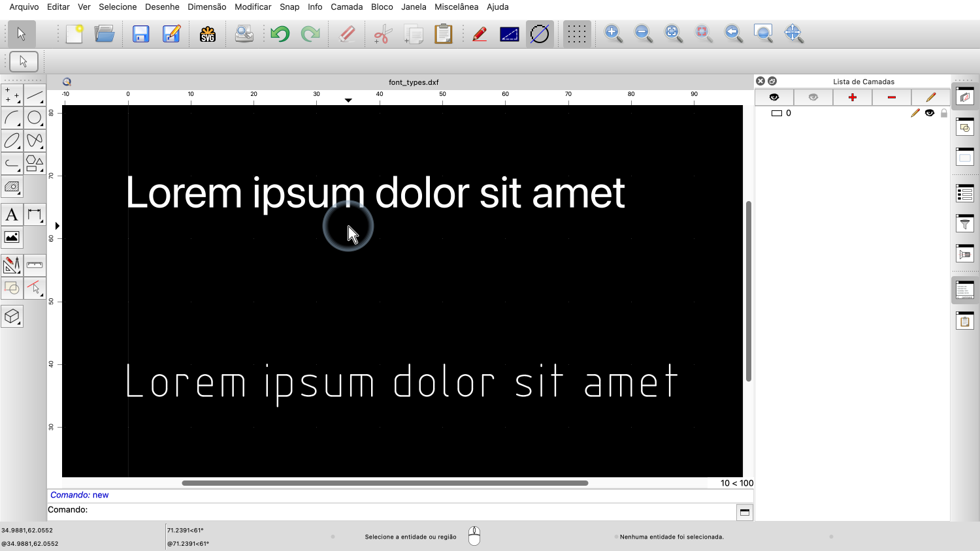Open the Text tool with letter A
Viewport: 980px width, 551px height.
tap(12, 215)
